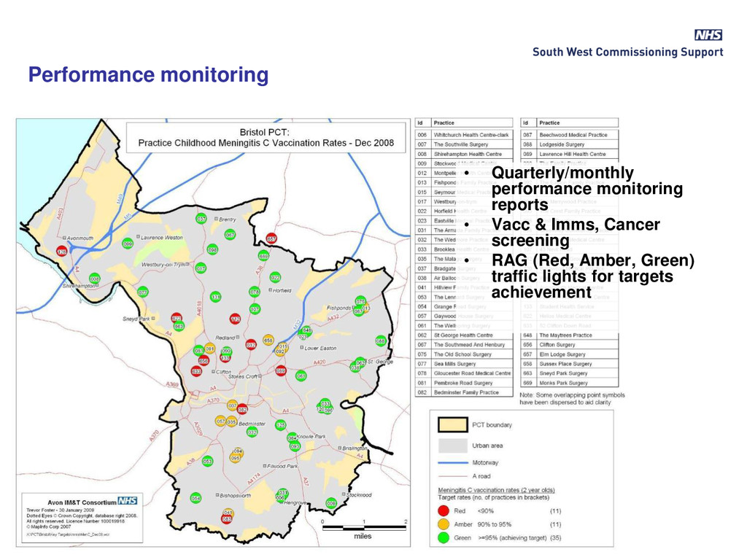Image resolution: width=747 pixels, height=560 pixels.
Task: Select green practice marker 125
Action: [x=281, y=425]
